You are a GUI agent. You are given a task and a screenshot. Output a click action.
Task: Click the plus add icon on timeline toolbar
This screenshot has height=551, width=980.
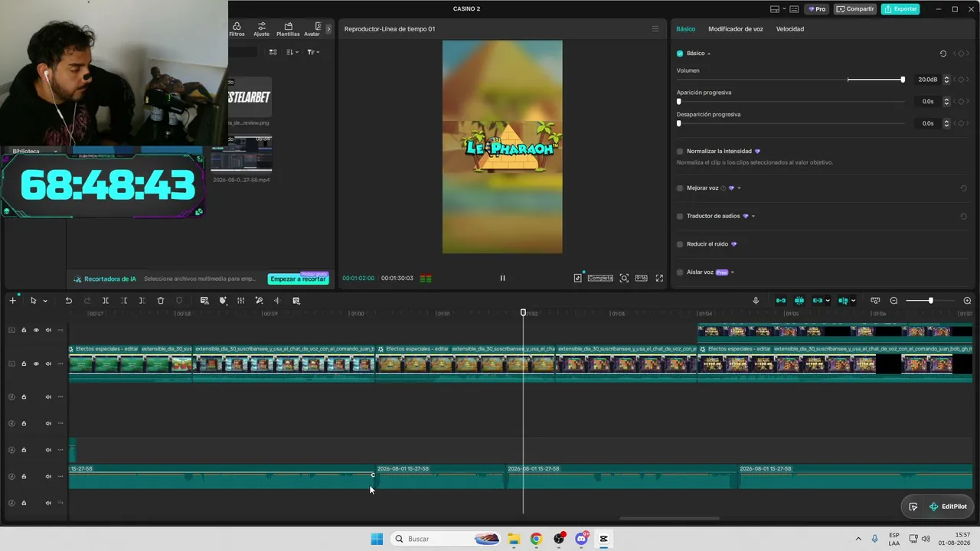pyautogui.click(x=12, y=301)
